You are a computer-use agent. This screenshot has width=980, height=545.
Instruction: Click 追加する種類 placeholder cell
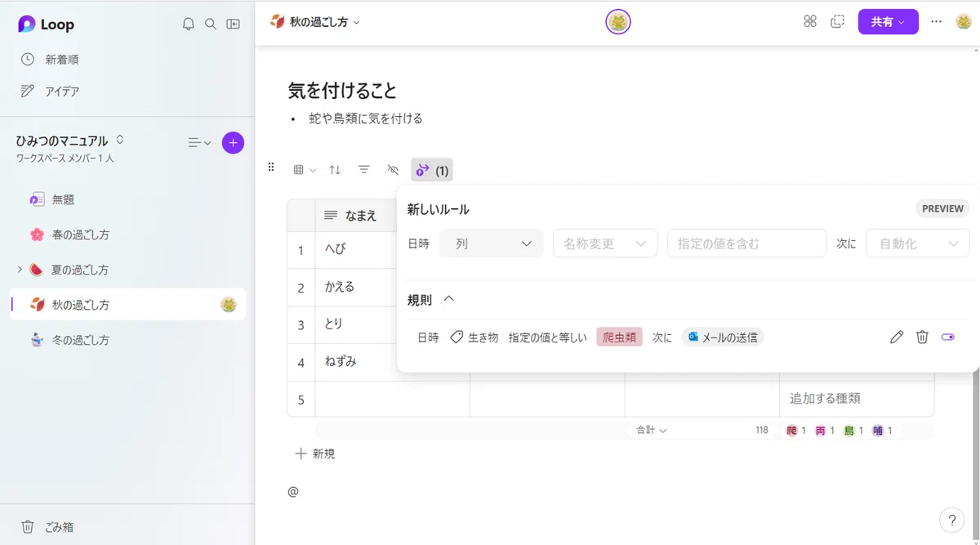[x=857, y=399]
